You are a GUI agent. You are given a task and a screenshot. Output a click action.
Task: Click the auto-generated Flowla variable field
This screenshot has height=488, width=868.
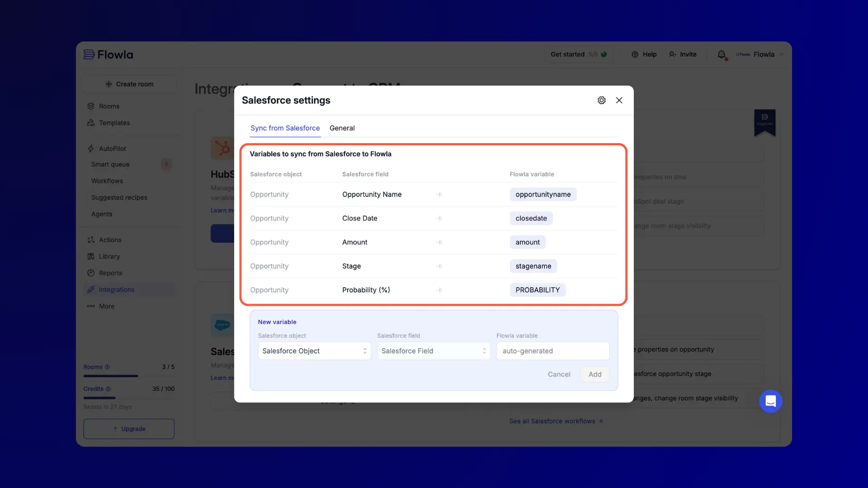tap(552, 351)
